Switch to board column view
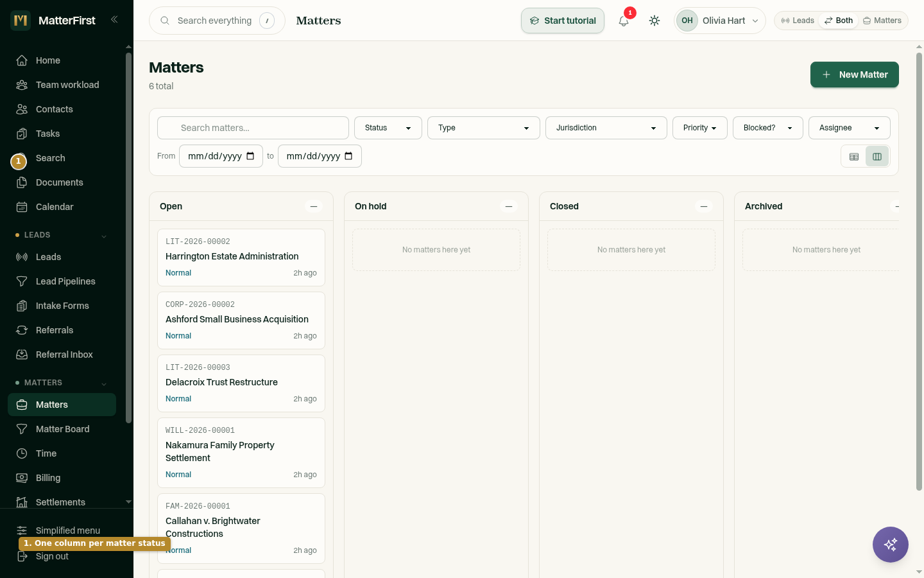The image size is (924, 578). point(877,157)
